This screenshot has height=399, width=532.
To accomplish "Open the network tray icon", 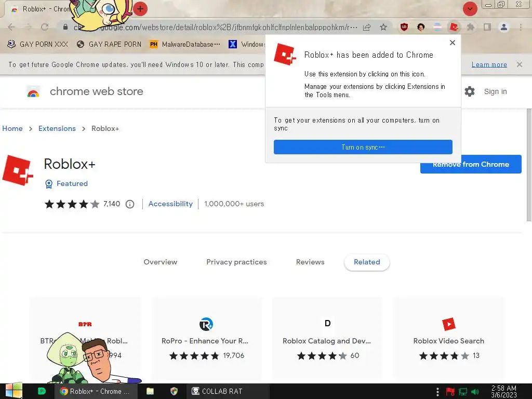I will pos(463,392).
